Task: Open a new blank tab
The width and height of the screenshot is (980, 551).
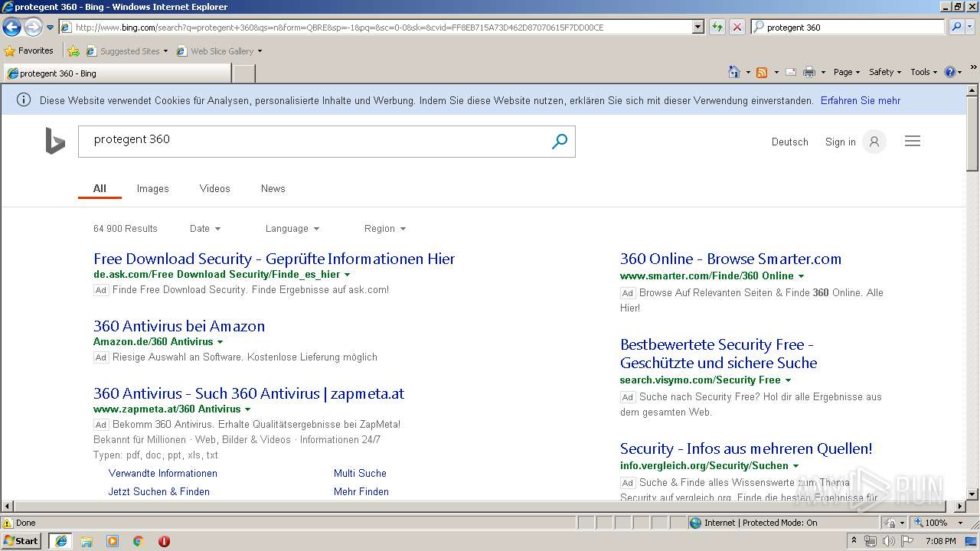Action: tap(243, 73)
